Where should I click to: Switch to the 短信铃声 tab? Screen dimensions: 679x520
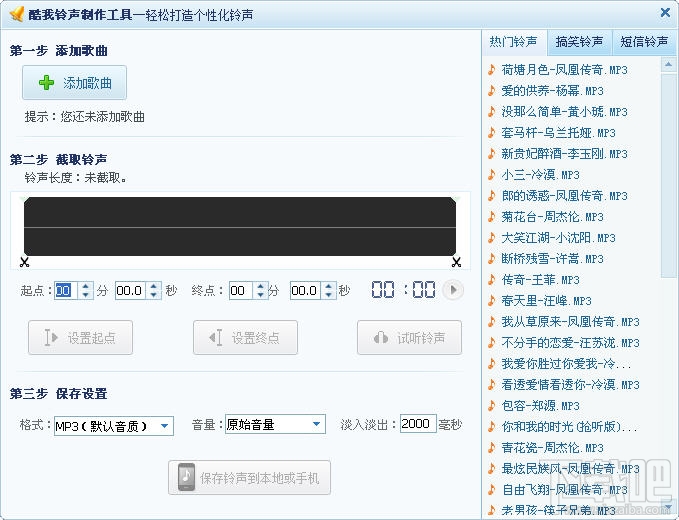tap(644, 42)
